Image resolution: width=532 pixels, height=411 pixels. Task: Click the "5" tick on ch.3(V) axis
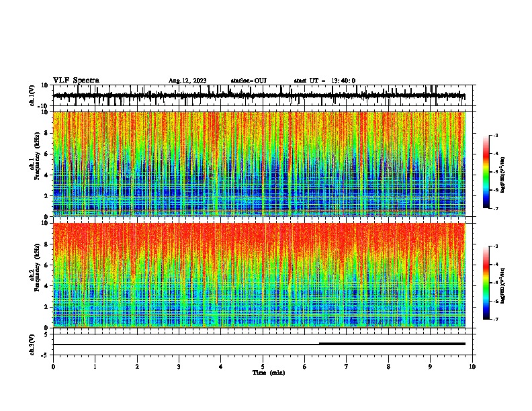[46, 334]
